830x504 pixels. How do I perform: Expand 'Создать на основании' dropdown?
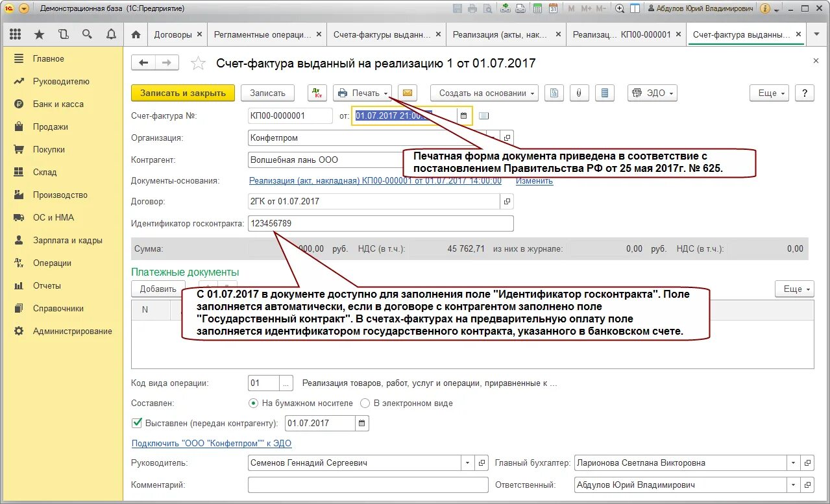(x=485, y=93)
